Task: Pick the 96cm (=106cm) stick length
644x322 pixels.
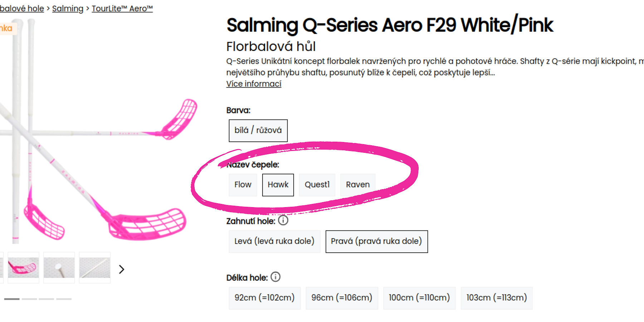Action: point(342,298)
